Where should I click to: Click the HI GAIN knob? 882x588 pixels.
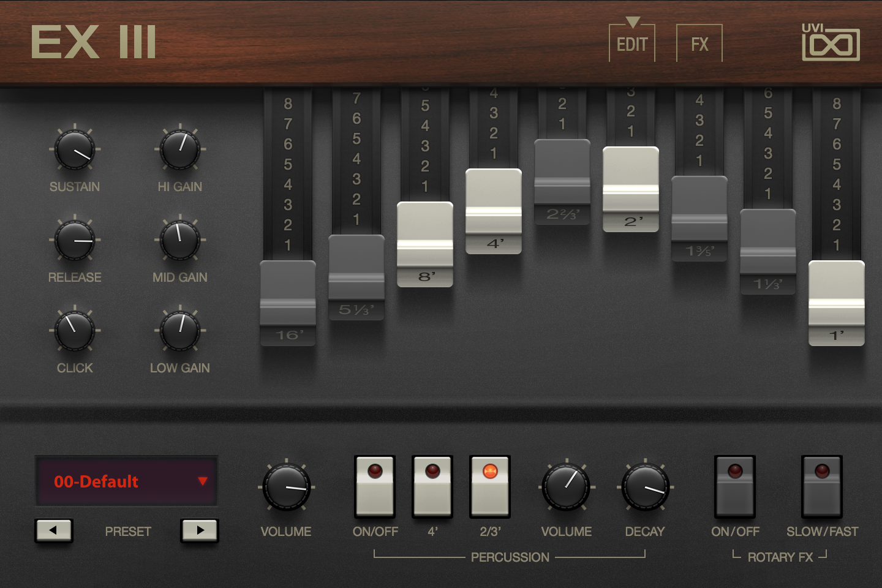[x=180, y=149]
